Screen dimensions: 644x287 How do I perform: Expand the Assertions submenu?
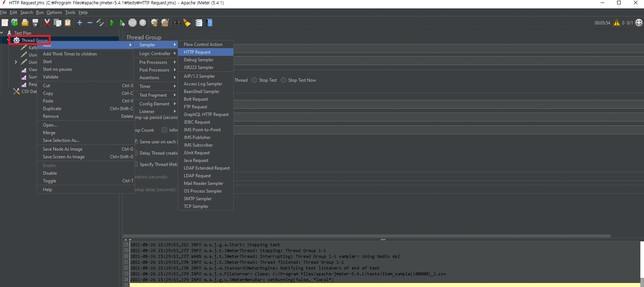click(155, 77)
